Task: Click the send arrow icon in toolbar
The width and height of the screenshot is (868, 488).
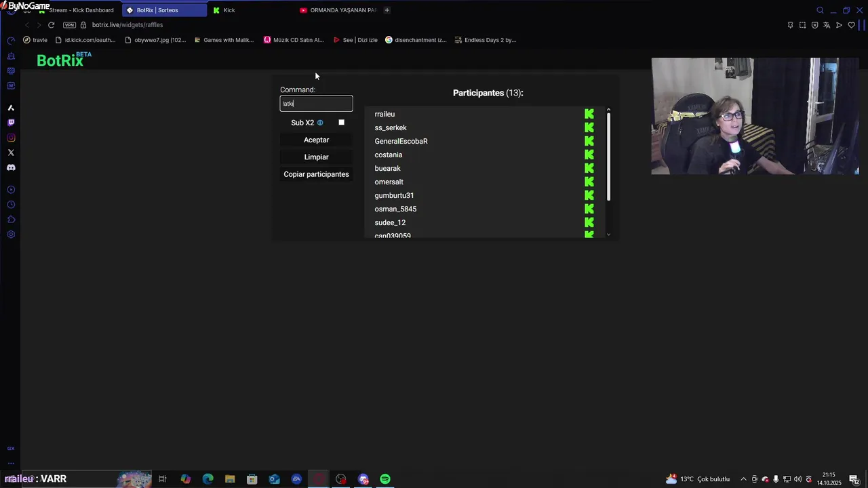Action: [839, 25]
